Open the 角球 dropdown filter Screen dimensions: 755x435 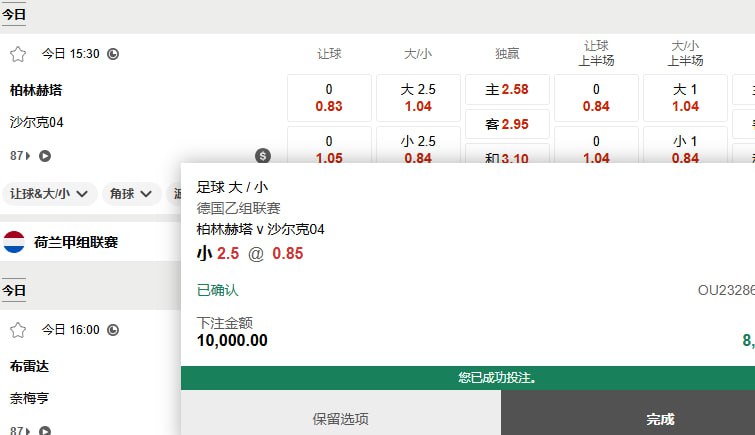pos(131,194)
